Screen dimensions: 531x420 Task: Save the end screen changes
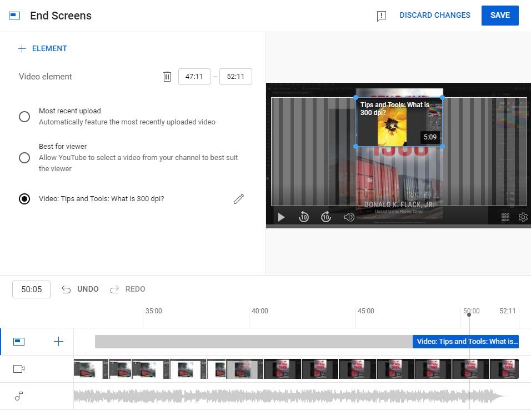coord(500,15)
